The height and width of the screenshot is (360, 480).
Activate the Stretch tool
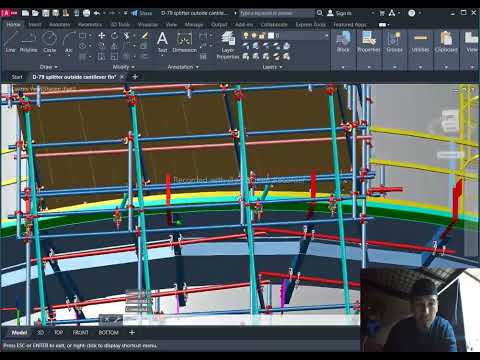click(102, 57)
